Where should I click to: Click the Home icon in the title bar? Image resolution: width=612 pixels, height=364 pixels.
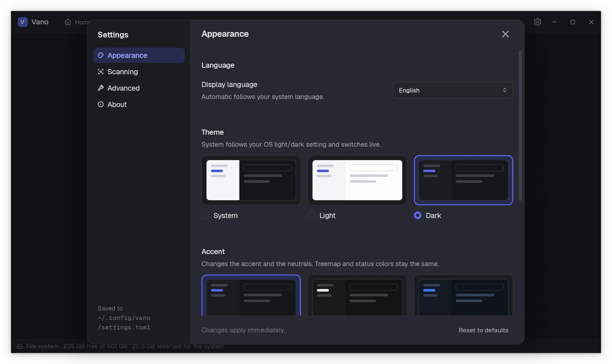[x=68, y=22]
